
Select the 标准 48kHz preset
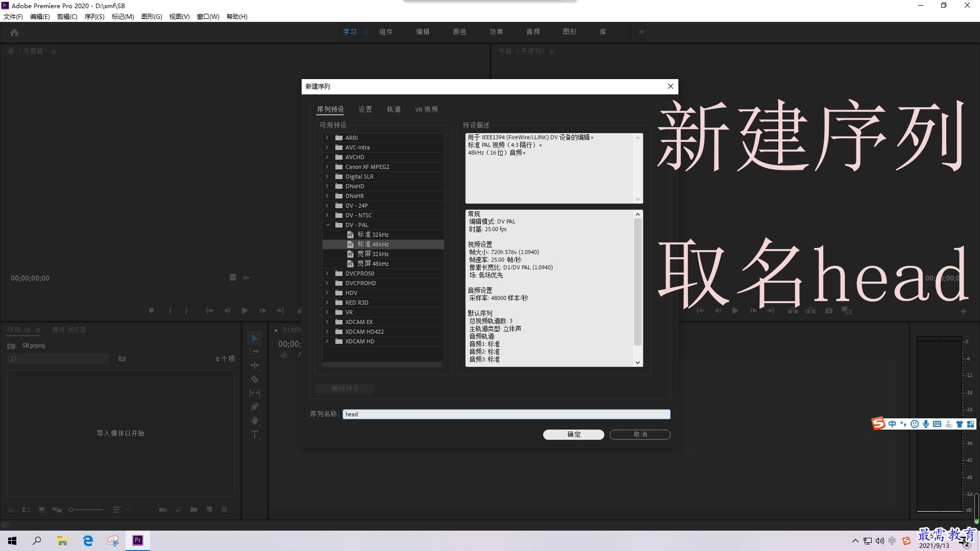pyautogui.click(x=383, y=244)
